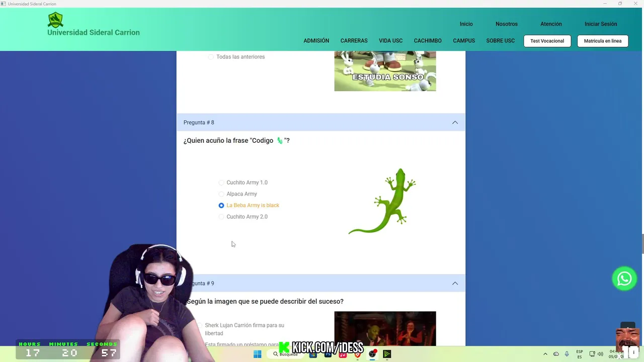Collapse the Pregunta # 9 section
The width and height of the screenshot is (644, 362).
pos(455,284)
